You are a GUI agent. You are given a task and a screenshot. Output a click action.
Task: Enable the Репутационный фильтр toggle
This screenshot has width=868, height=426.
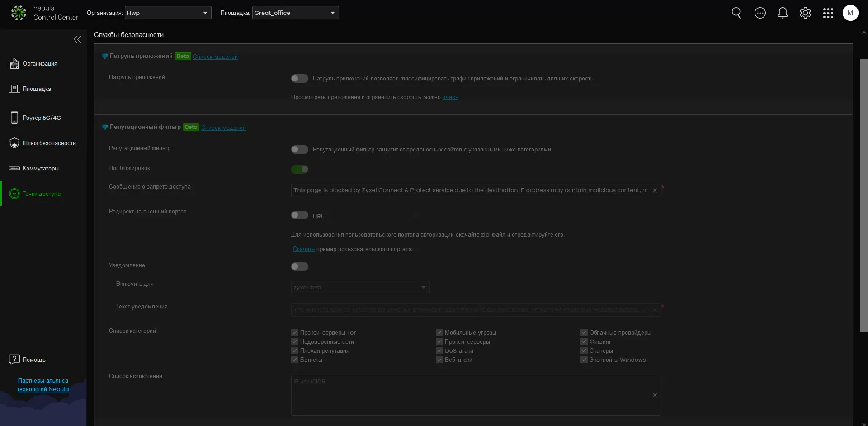click(x=300, y=149)
